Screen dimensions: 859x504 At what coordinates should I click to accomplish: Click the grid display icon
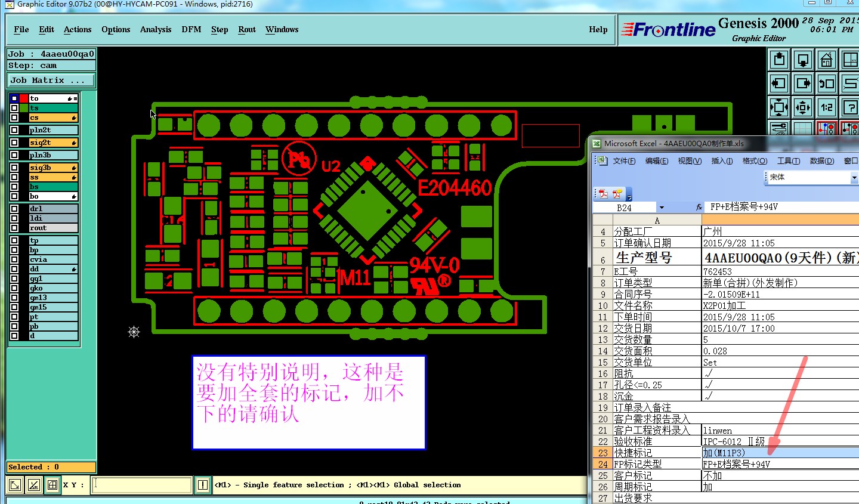click(x=803, y=128)
